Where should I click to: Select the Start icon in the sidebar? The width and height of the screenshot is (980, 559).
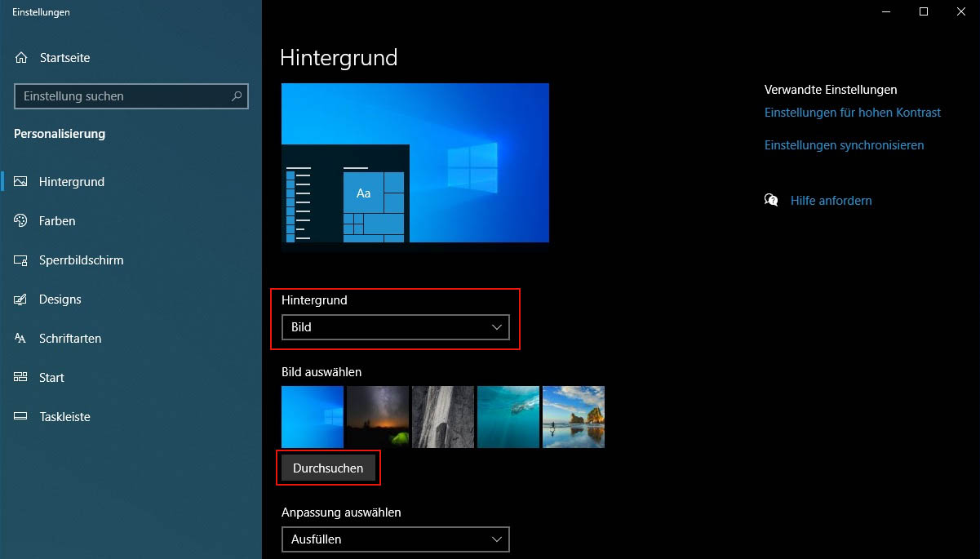pyautogui.click(x=21, y=378)
